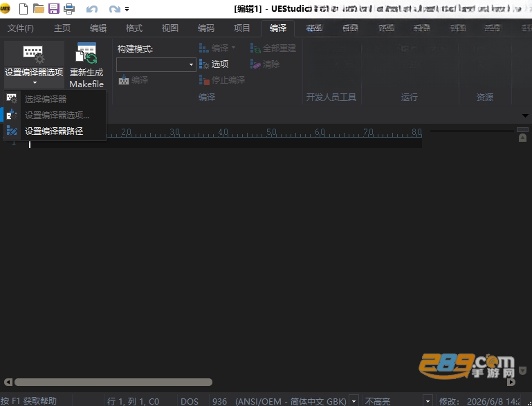Image resolution: width=532 pixels, height=406 pixels.
Task: Click code page 936 status entry
Action: tap(219, 401)
